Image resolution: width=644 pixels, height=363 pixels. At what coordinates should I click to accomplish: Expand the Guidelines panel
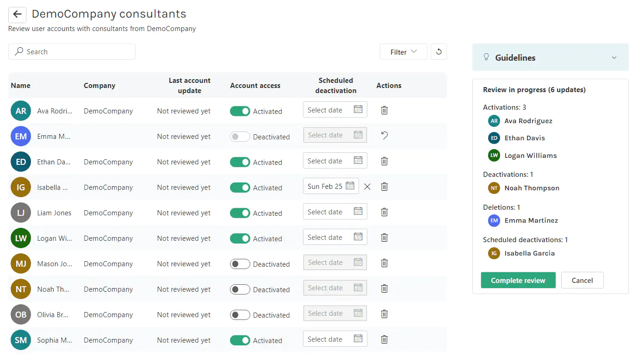[614, 57]
